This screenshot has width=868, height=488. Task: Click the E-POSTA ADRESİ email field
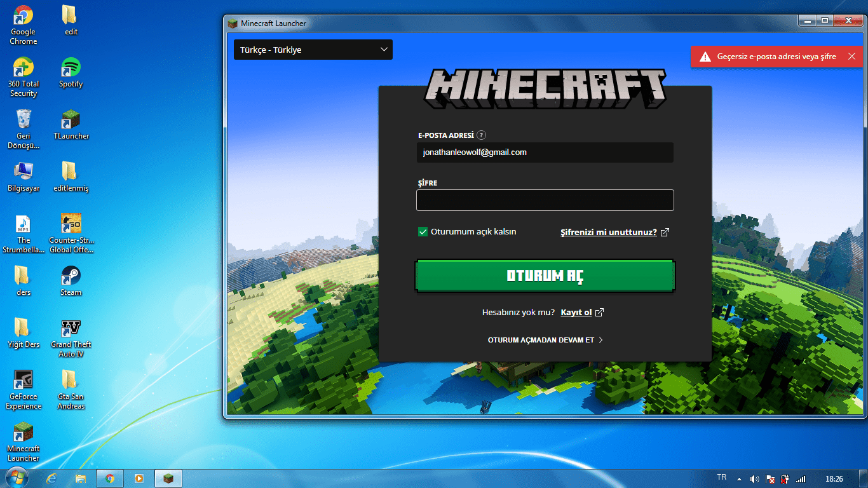(545, 152)
